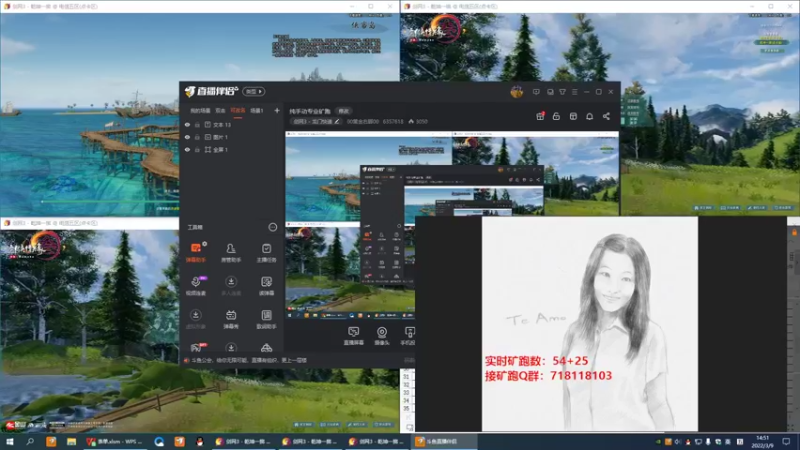Add new scene with plus button
The width and height of the screenshot is (800, 450).
point(277,111)
